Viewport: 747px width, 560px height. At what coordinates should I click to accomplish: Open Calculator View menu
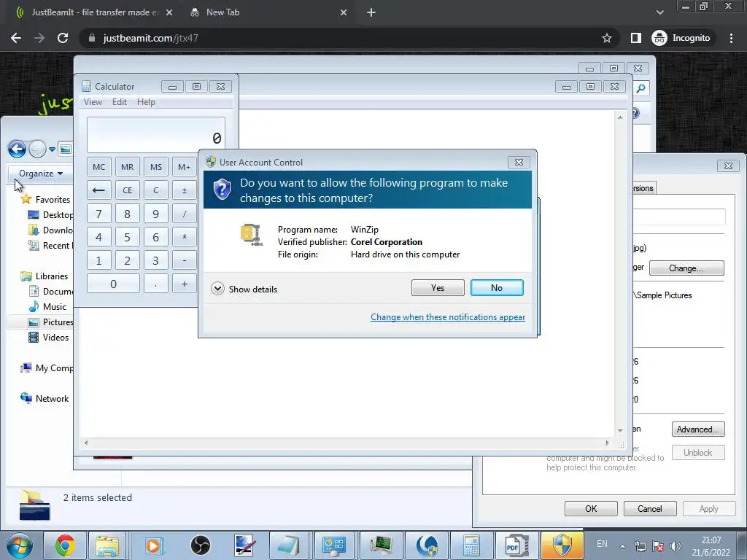(x=93, y=102)
